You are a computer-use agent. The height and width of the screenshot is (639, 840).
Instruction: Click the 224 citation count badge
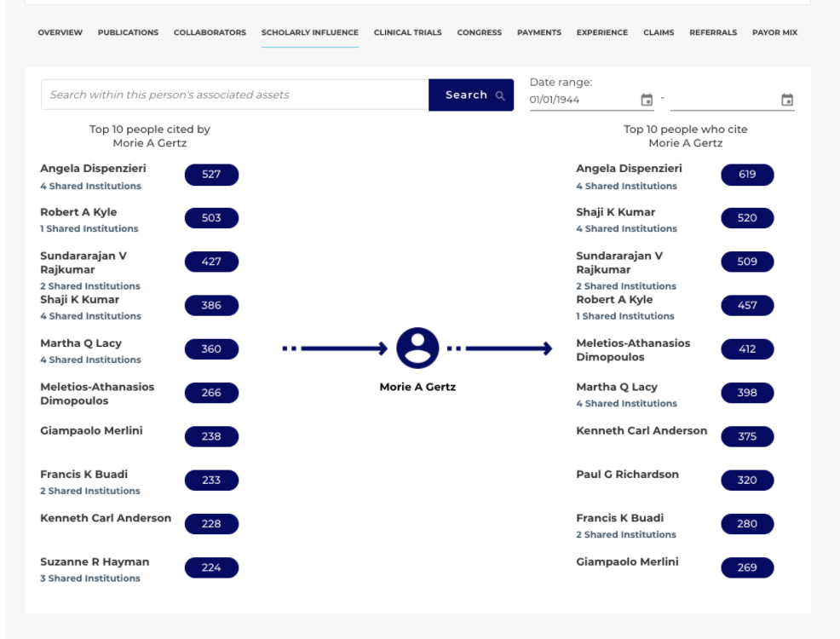[x=211, y=567]
